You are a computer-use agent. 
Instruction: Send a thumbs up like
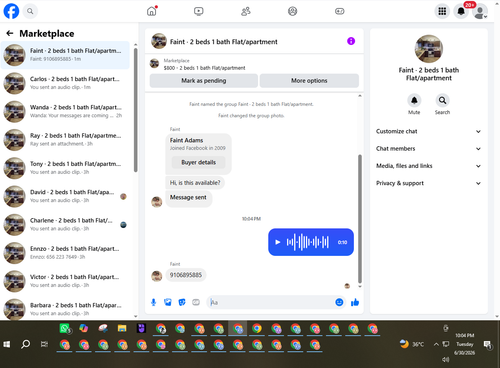click(355, 302)
